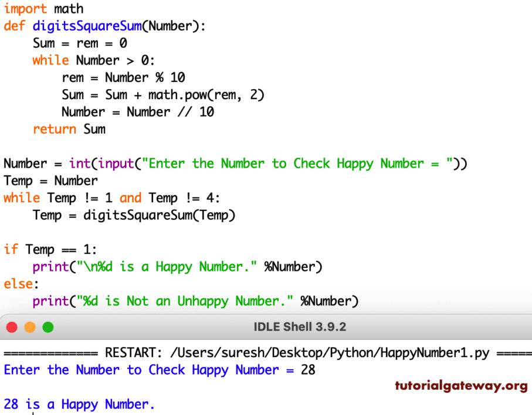This screenshot has height=415, width=532.
Task: Click the entered value 28 in the shell
Action: (x=310, y=369)
